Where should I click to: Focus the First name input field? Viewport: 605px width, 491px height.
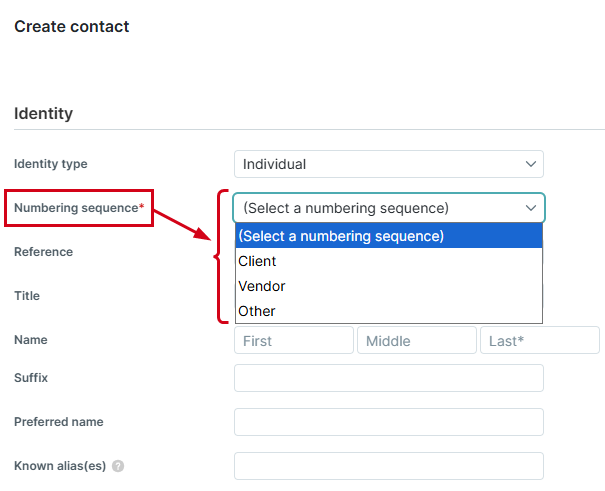click(294, 340)
